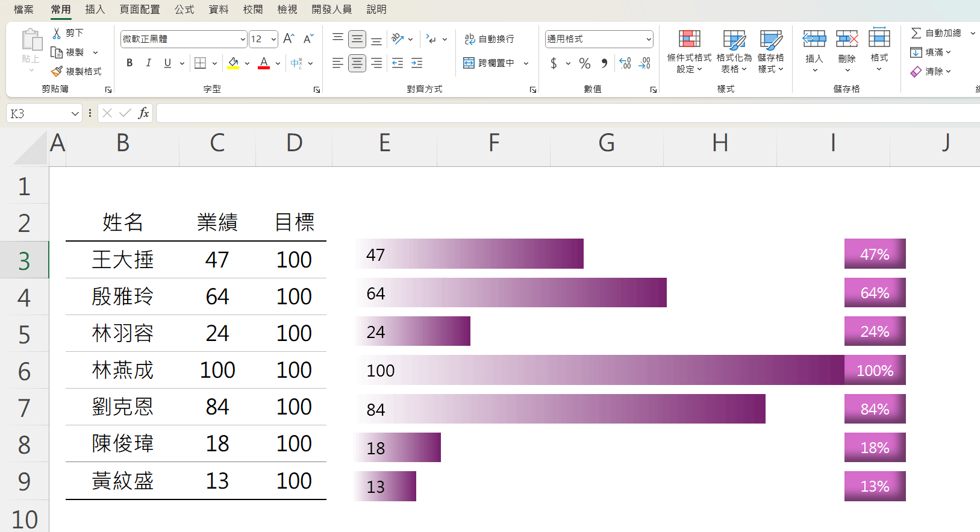Click increase decimal places icon
The width and height of the screenshot is (980, 532).
point(625,63)
